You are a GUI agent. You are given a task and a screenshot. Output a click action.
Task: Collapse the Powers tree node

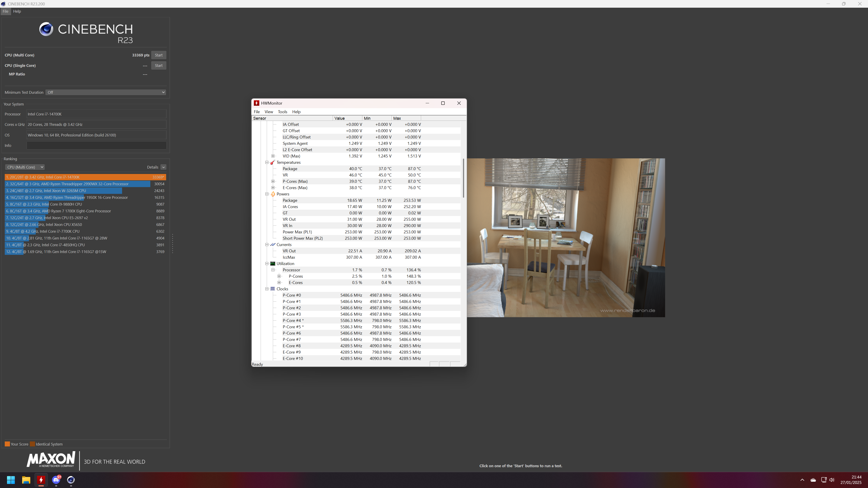point(267,194)
